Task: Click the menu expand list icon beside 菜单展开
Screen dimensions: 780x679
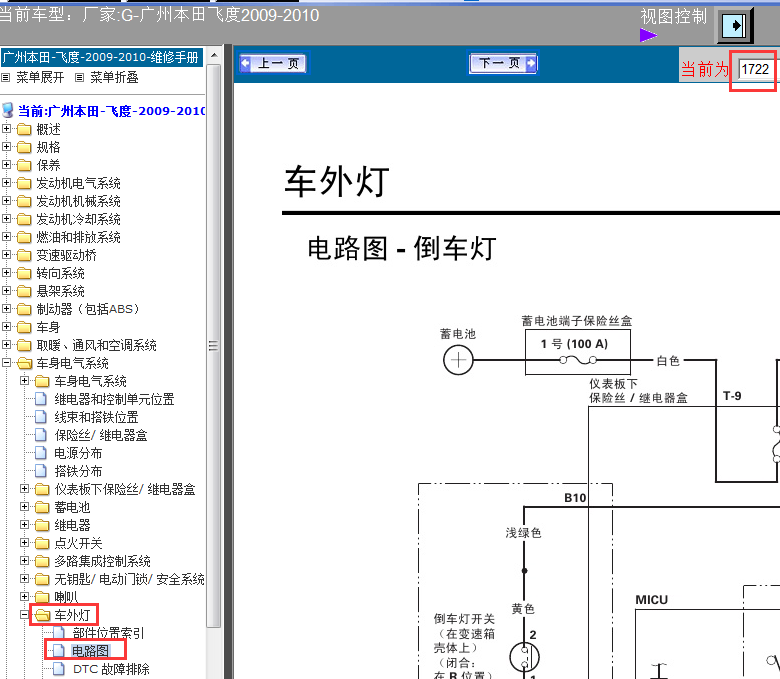Action: click(x=5, y=78)
